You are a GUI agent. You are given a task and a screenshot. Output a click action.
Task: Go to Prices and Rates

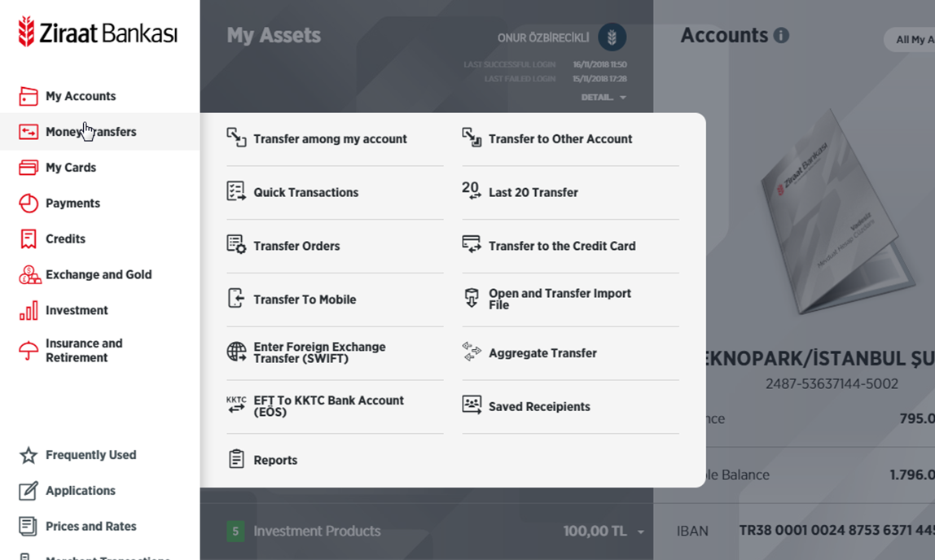tap(90, 527)
